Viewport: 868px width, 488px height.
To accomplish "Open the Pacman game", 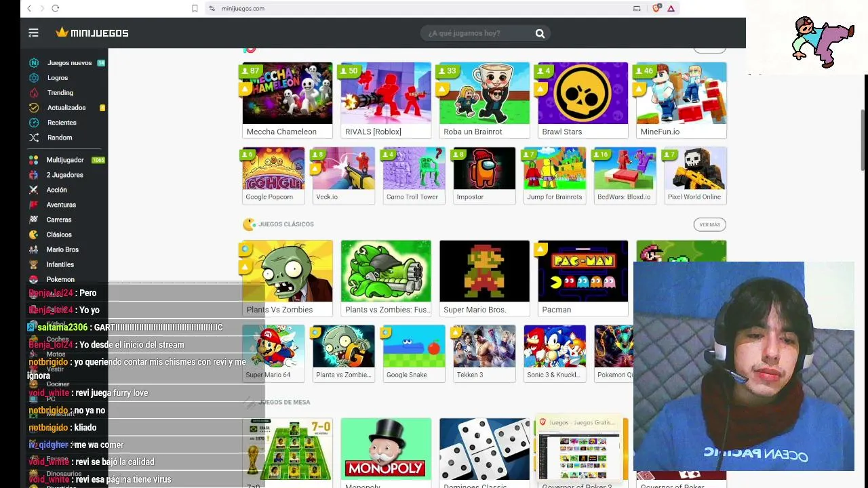I will pyautogui.click(x=583, y=278).
